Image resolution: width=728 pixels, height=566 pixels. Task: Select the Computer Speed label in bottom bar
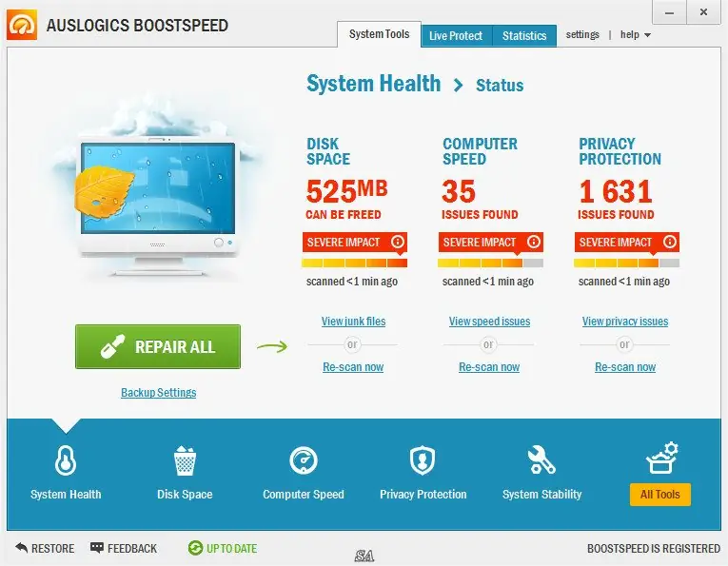pyautogui.click(x=304, y=495)
